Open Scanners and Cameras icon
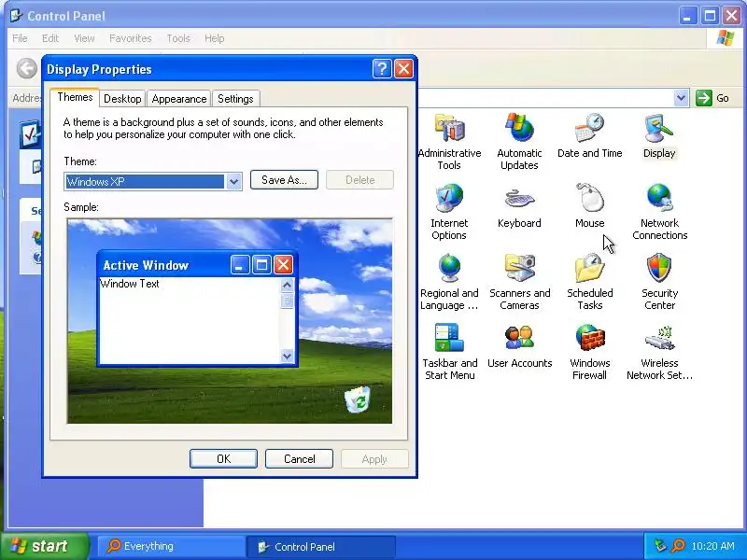The height and width of the screenshot is (560, 747). coord(519,268)
